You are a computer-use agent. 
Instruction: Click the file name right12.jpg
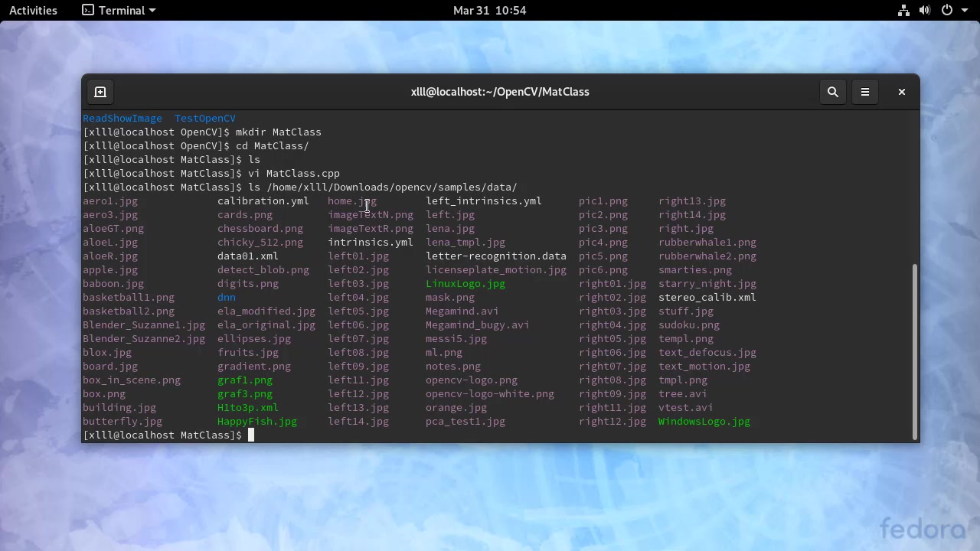[x=612, y=422]
